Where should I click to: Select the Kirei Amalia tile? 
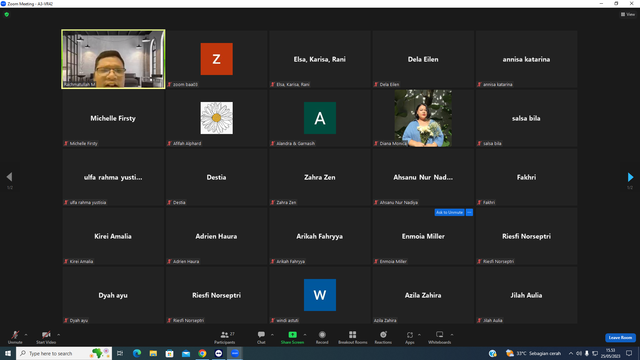coord(113,236)
